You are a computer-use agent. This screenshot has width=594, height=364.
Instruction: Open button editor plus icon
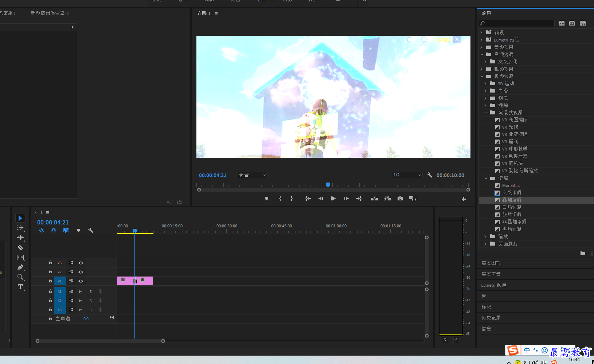pyautogui.click(x=464, y=199)
